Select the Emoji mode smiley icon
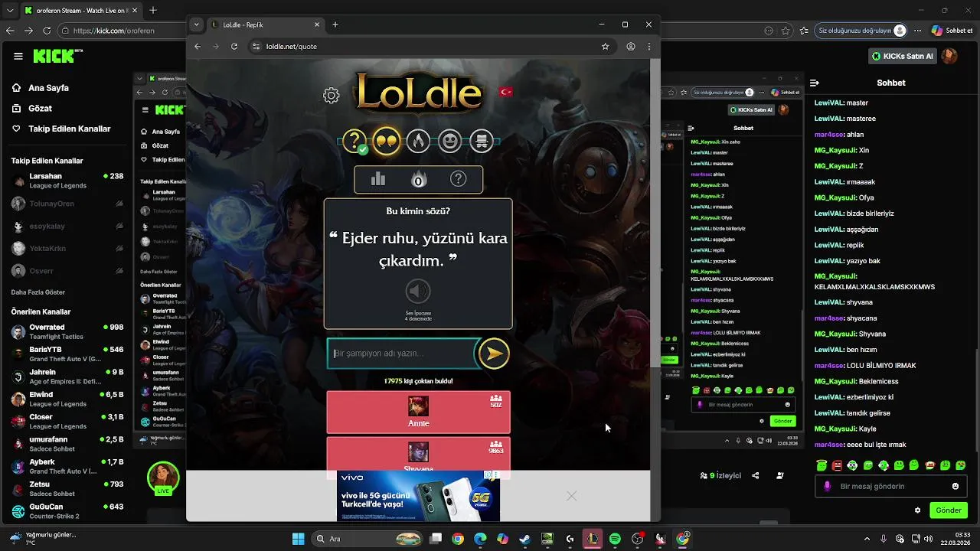This screenshot has width=980, height=551. tap(450, 141)
